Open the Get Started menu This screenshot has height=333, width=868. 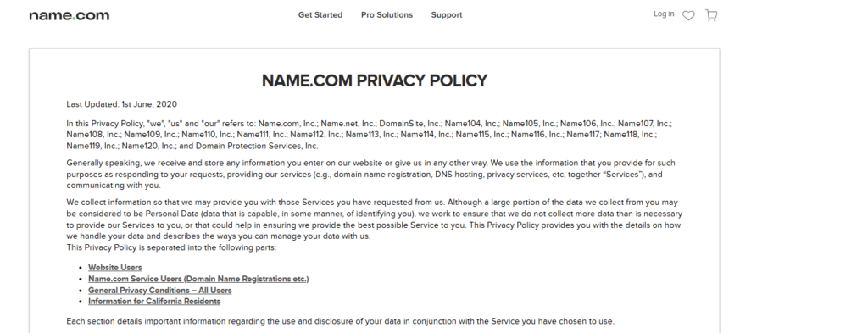[320, 15]
